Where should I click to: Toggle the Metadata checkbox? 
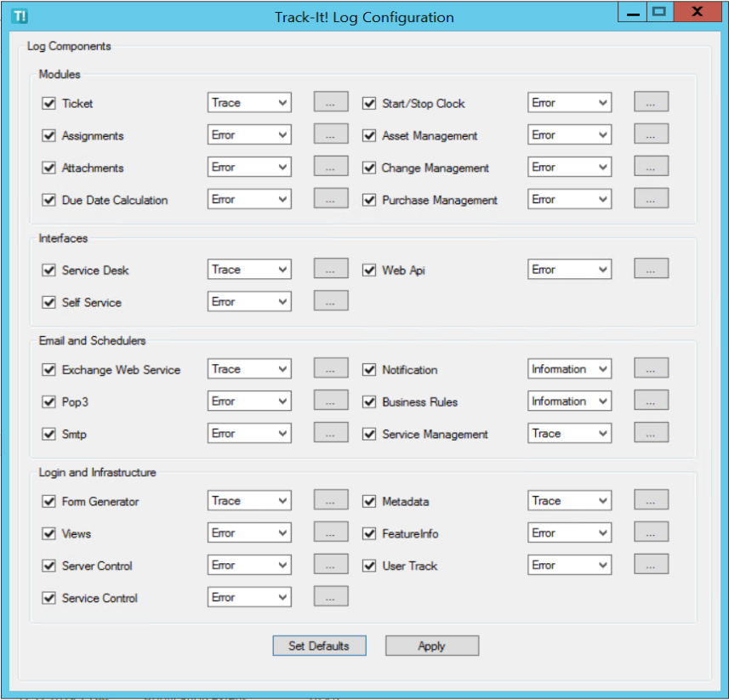369,501
